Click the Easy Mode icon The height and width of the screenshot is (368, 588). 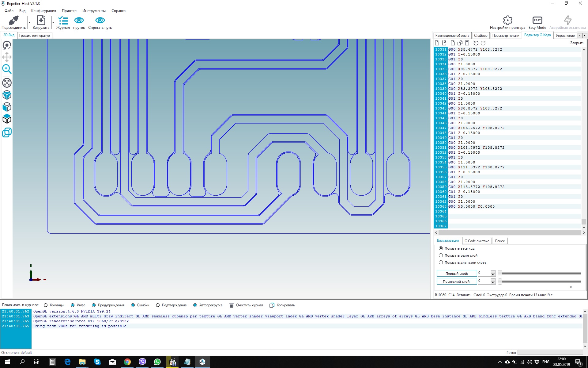537,21
